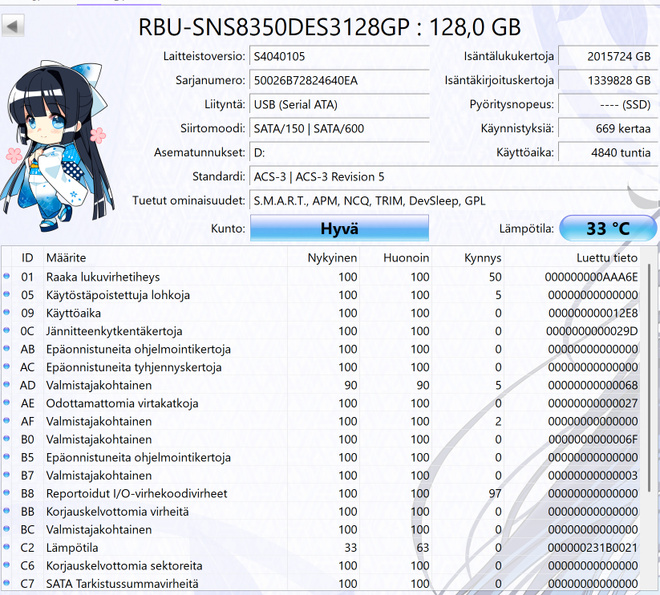The height and width of the screenshot is (595, 660).
Task: Click power-on hours 4840 tuntia
Action: (608, 152)
